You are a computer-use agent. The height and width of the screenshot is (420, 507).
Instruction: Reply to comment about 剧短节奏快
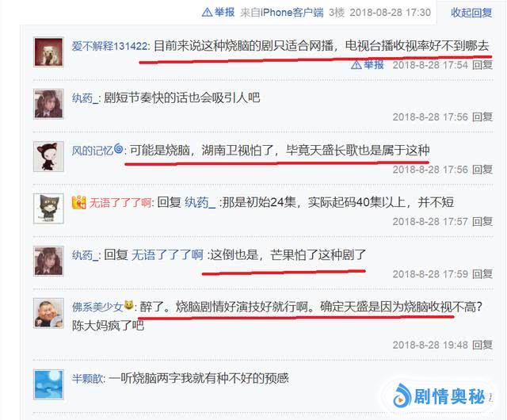(482, 116)
